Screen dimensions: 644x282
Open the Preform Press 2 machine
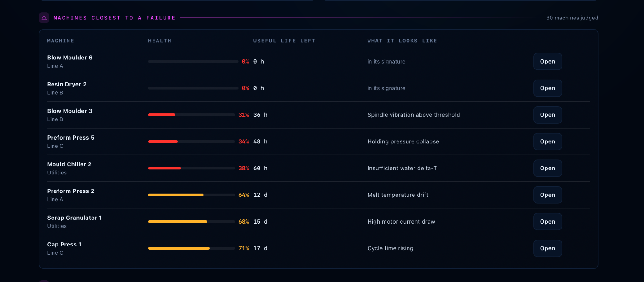[547, 195]
